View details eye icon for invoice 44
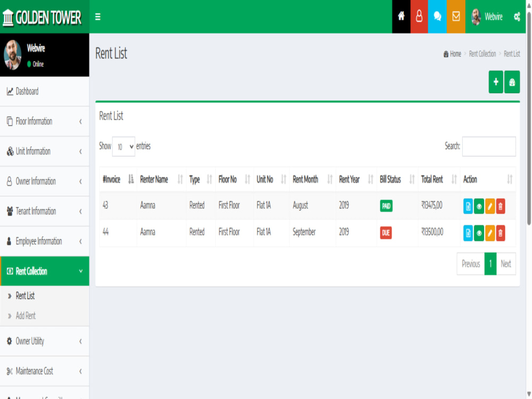 (x=479, y=233)
